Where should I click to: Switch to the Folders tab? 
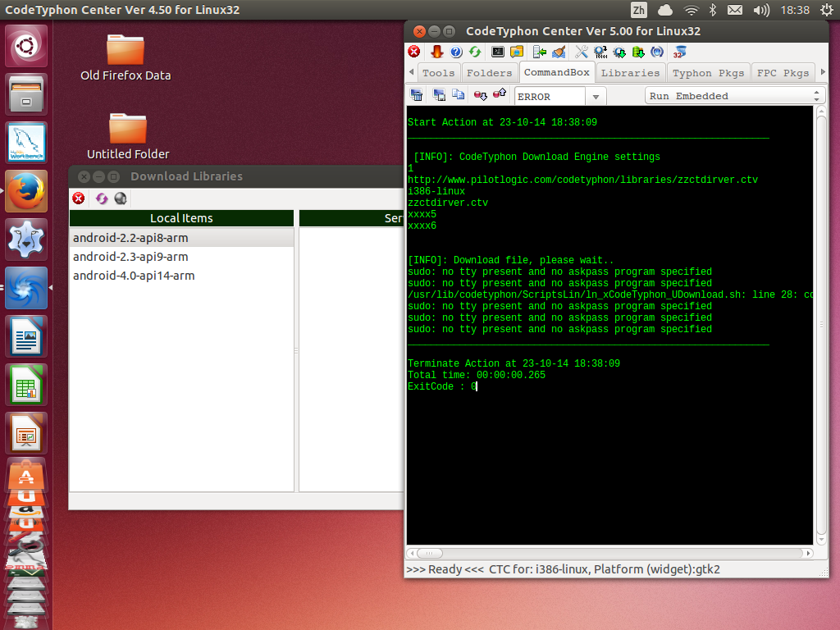(489, 73)
